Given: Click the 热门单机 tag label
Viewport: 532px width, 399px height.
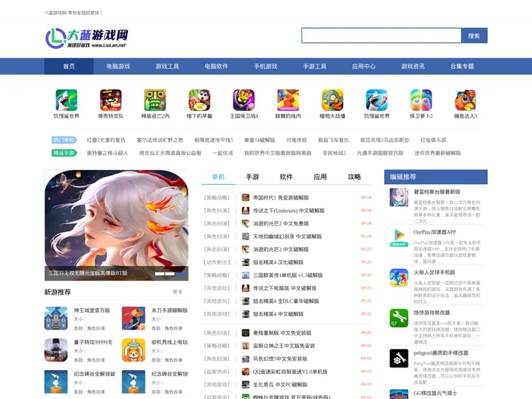Looking at the screenshot, I should tap(64, 140).
